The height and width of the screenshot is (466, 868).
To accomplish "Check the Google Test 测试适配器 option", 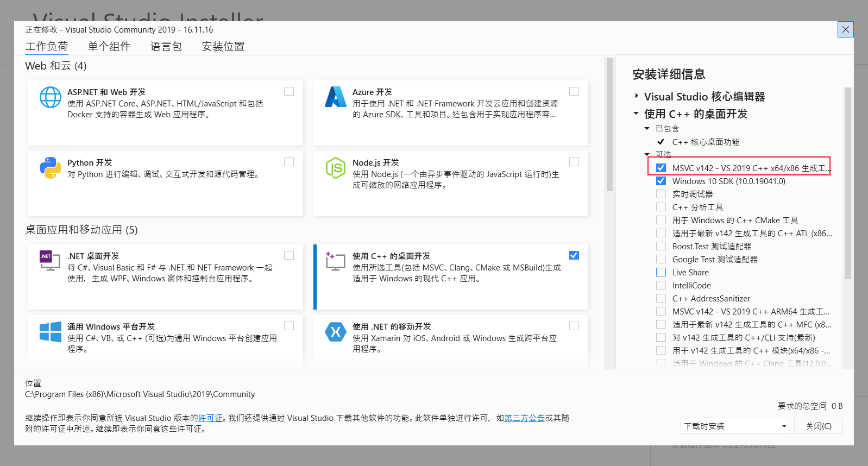I will point(661,259).
